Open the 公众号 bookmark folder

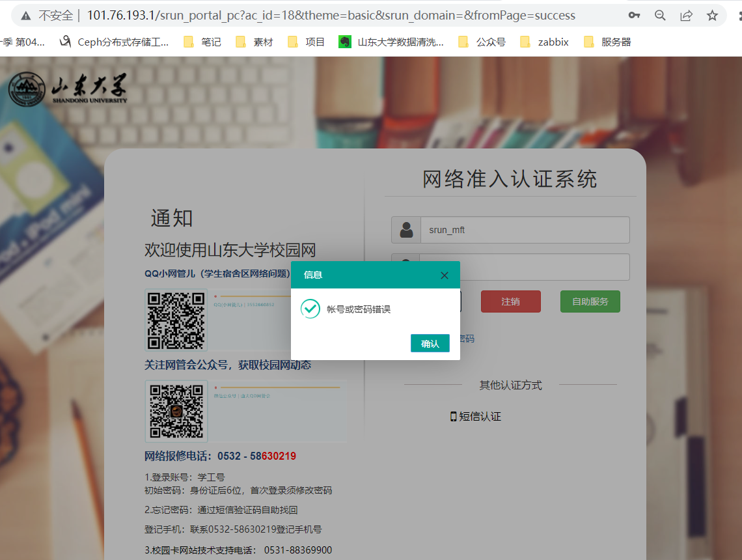click(482, 42)
